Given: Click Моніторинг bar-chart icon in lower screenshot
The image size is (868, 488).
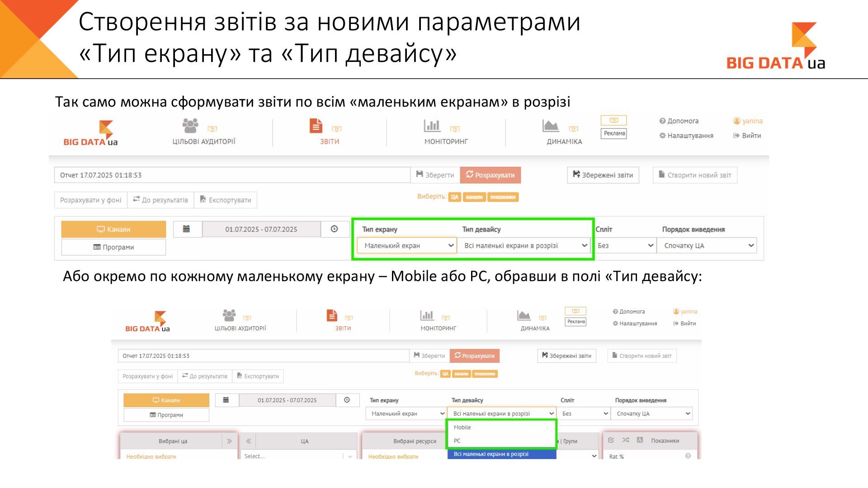Looking at the screenshot, I should point(427,315).
